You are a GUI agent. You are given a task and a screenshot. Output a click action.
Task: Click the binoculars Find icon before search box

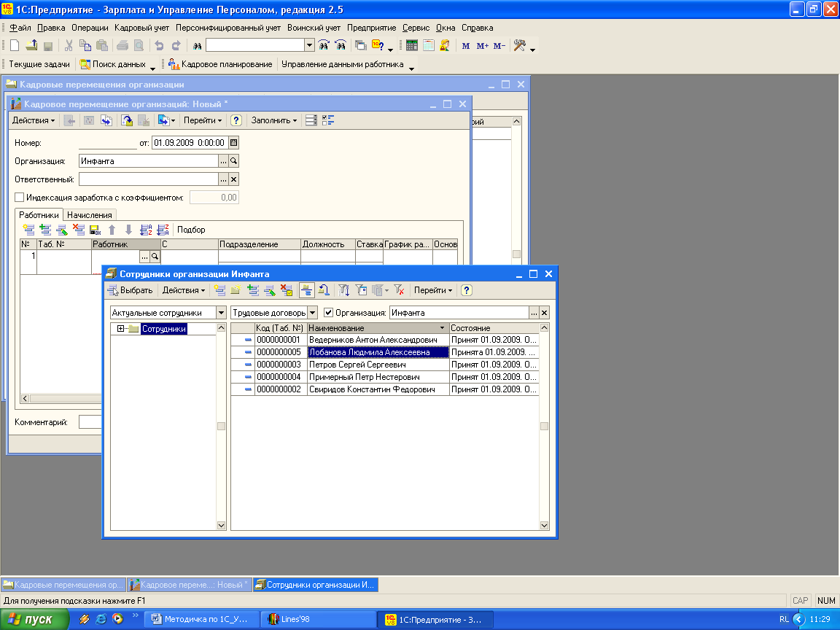[197, 45]
